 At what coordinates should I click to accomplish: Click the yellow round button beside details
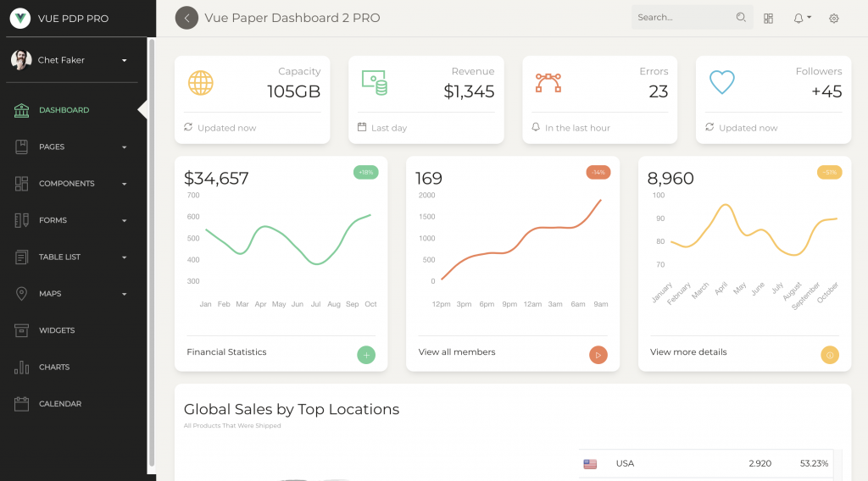coord(830,355)
